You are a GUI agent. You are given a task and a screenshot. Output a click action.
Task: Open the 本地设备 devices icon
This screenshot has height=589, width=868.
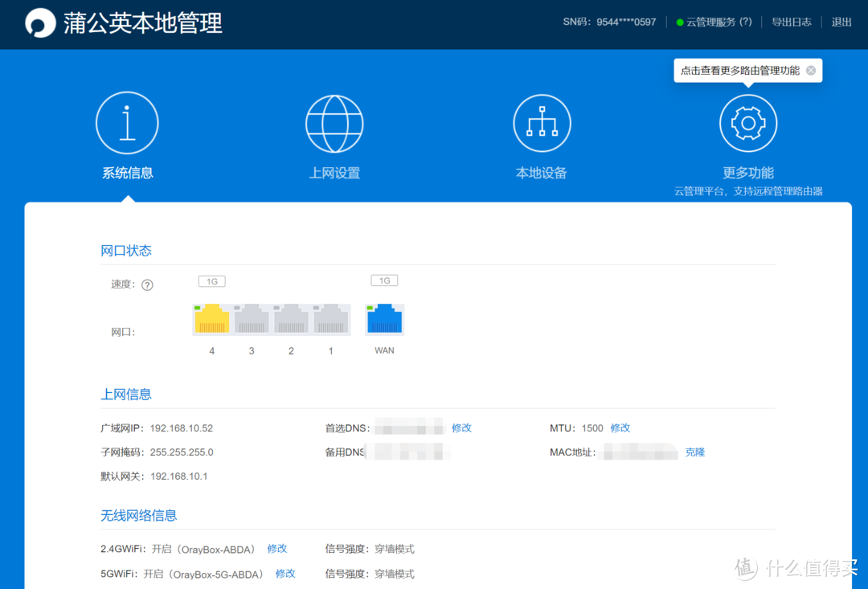tap(542, 122)
